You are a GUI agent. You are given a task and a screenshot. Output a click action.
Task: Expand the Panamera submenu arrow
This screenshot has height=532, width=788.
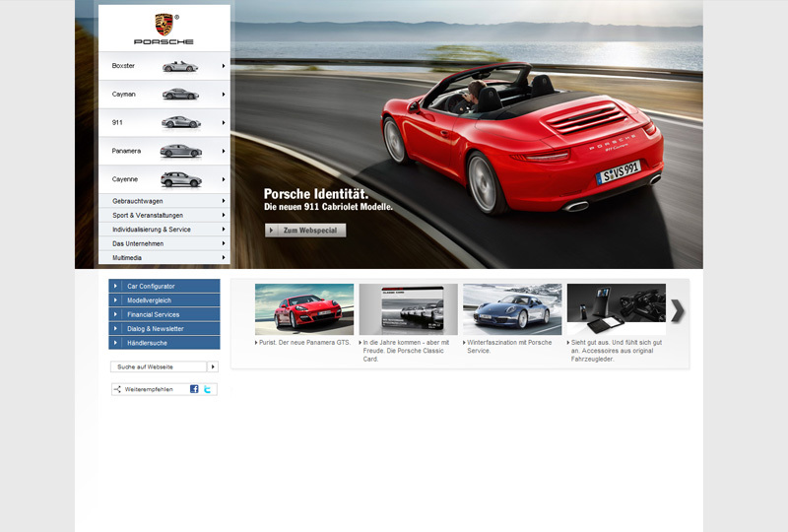tap(224, 151)
